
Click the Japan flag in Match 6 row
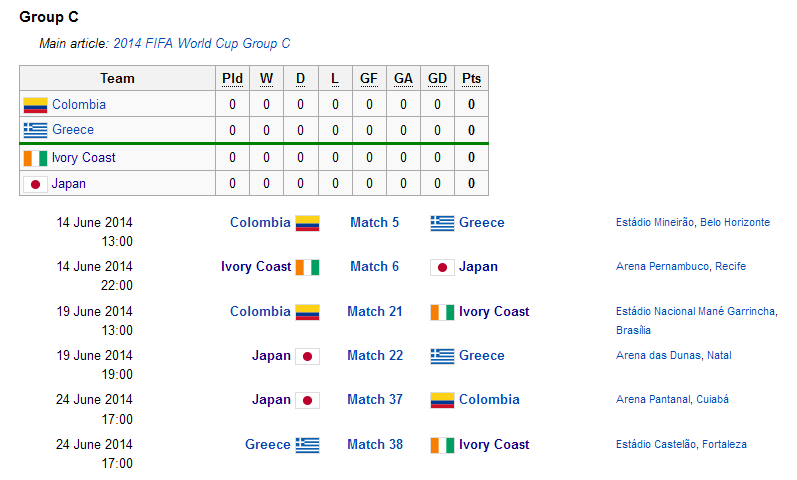tap(442, 267)
